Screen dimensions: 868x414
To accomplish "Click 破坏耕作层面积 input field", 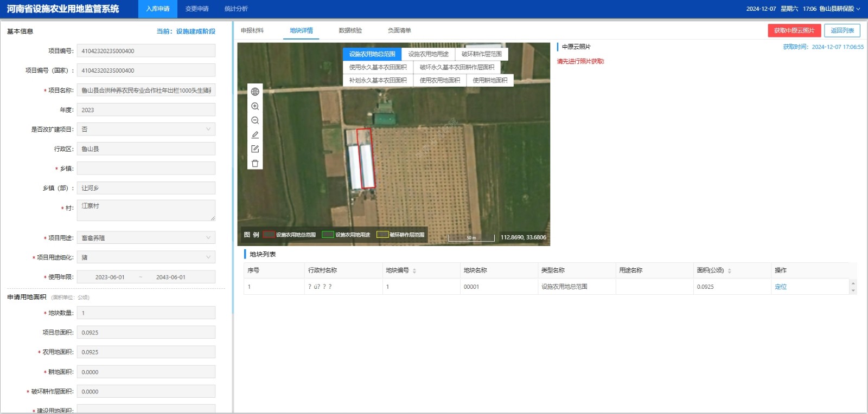I will click(x=146, y=391).
